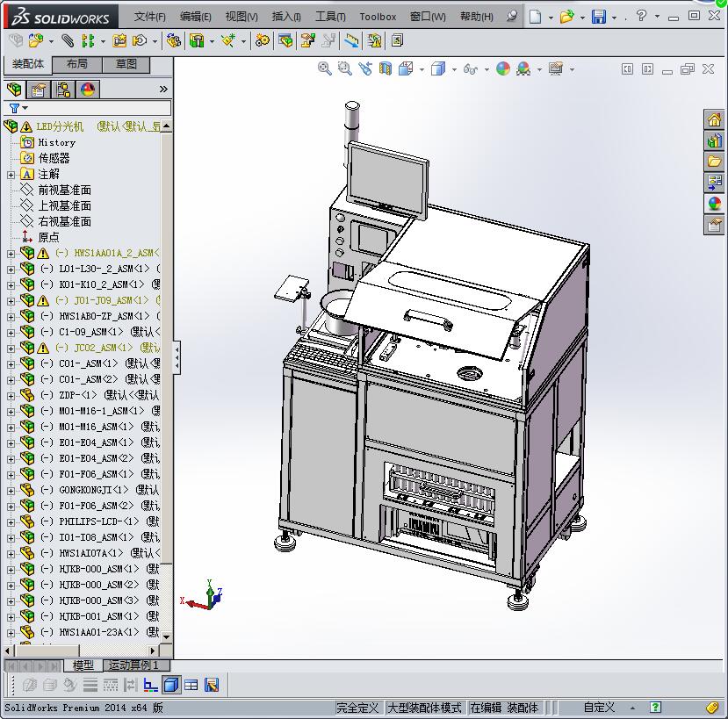Select the 前视基准面 plane
The image size is (728, 719).
(64, 190)
